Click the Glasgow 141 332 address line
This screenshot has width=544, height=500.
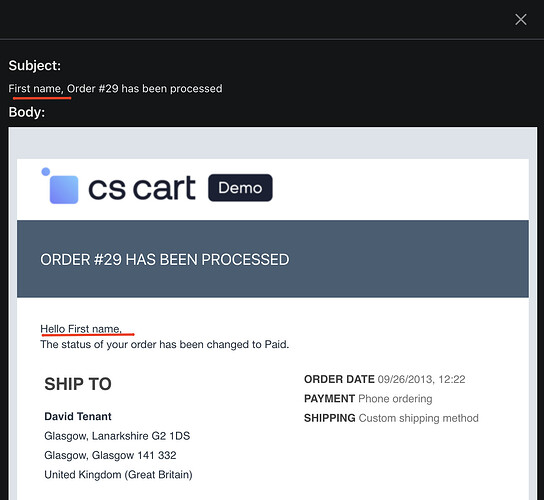(110, 455)
